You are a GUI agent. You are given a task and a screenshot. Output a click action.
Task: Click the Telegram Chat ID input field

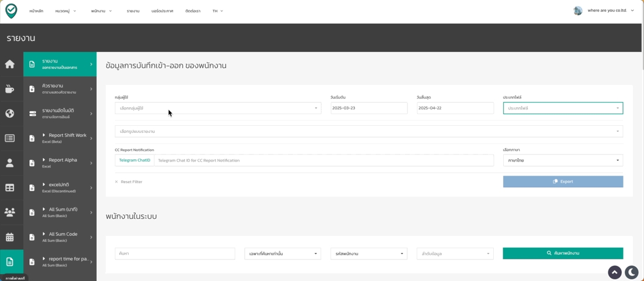click(x=324, y=160)
